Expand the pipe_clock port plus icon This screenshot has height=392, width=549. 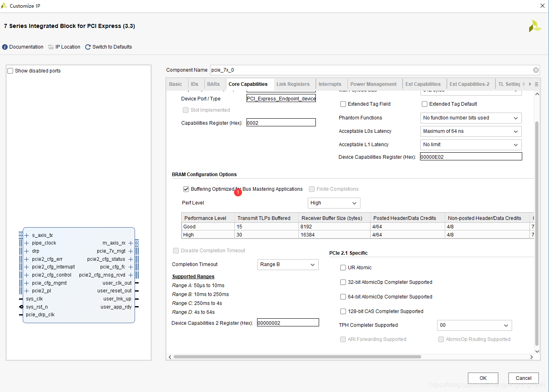(27, 243)
